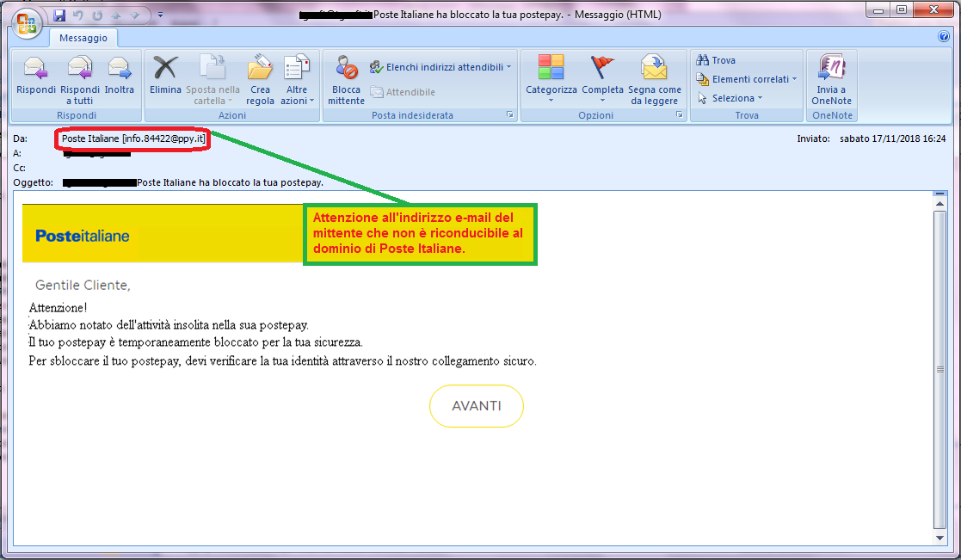Expand Posta indesiderata dialog launcher
The image size is (961, 560).
coord(510,114)
